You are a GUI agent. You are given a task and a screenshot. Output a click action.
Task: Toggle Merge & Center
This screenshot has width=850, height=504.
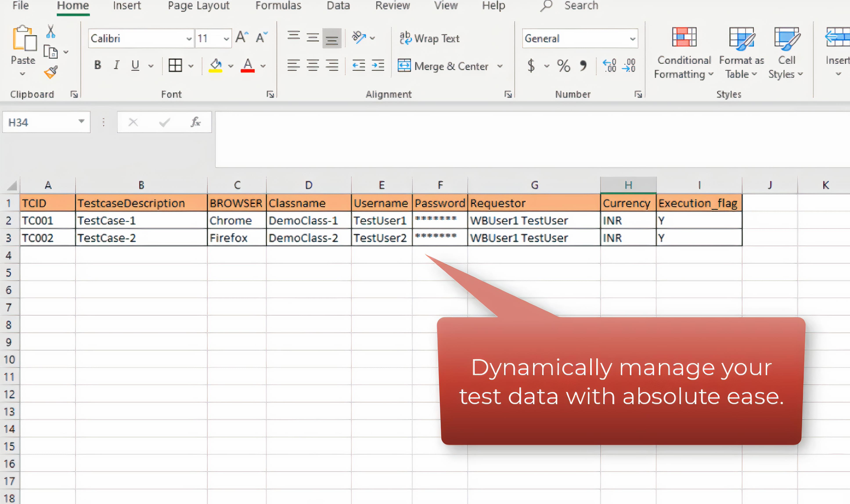(443, 66)
